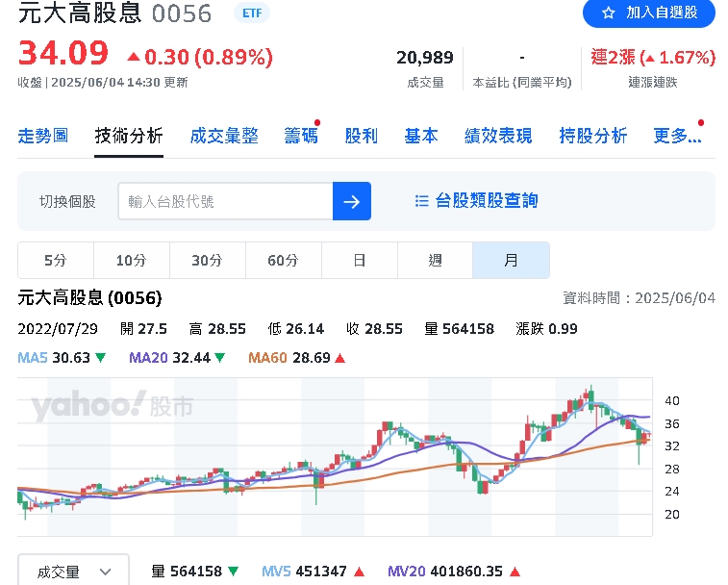Click the 元大高股息 (0056) chart title
The width and height of the screenshot is (728, 585).
click(x=89, y=298)
